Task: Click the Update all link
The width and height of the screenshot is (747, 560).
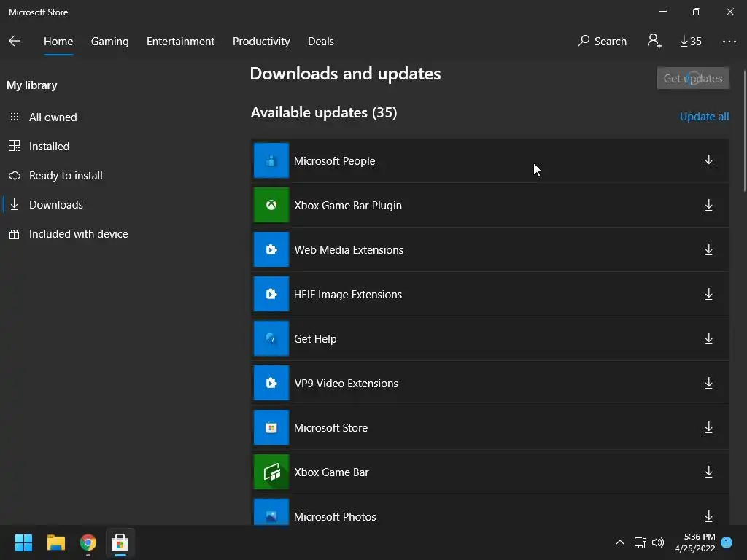Action: (x=704, y=117)
